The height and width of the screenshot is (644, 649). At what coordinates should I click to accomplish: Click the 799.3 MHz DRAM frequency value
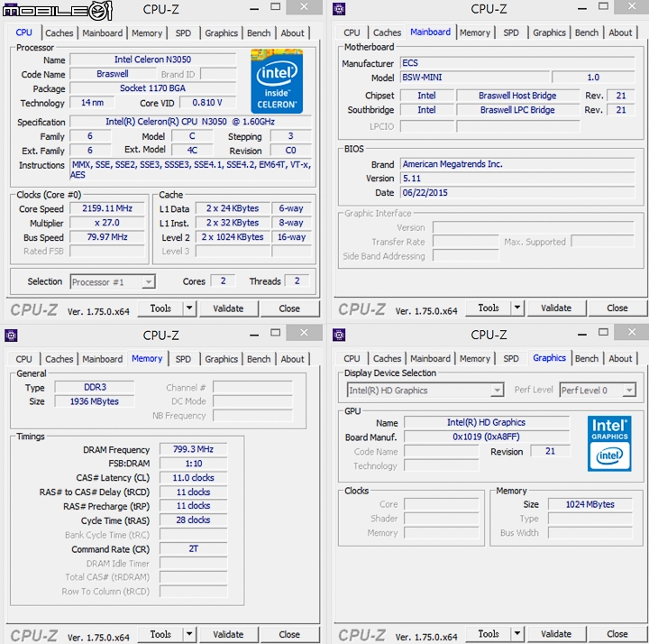[x=193, y=449]
